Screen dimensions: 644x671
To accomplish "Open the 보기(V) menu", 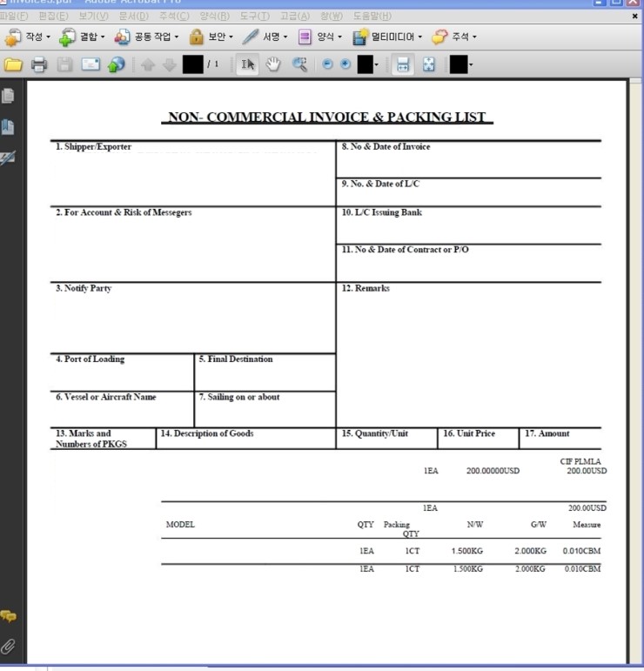I will tap(94, 17).
